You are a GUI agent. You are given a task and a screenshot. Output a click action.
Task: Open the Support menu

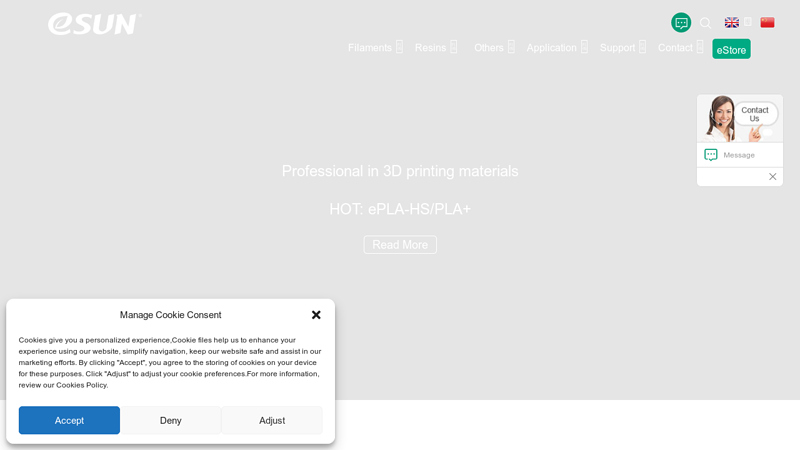tap(617, 47)
